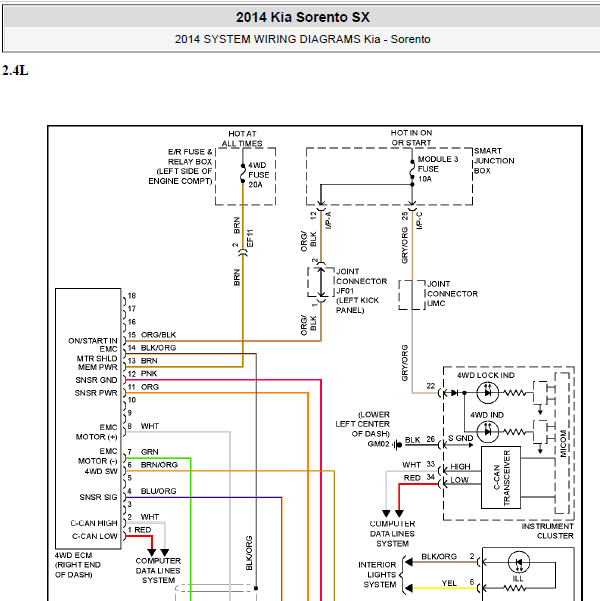Click the 'SNSR SIG' label
The image size is (600, 601).
click(98, 497)
